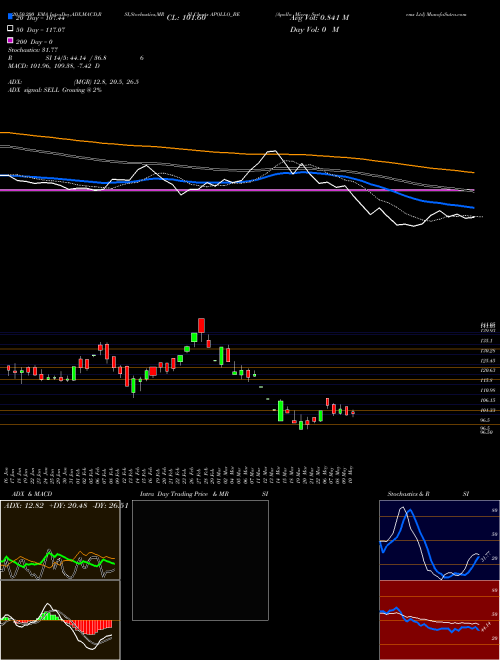Viewport: 500px width, 660px height.
Task: Click the magenta 200 Day horizontal line
Action: [x=237, y=190]
